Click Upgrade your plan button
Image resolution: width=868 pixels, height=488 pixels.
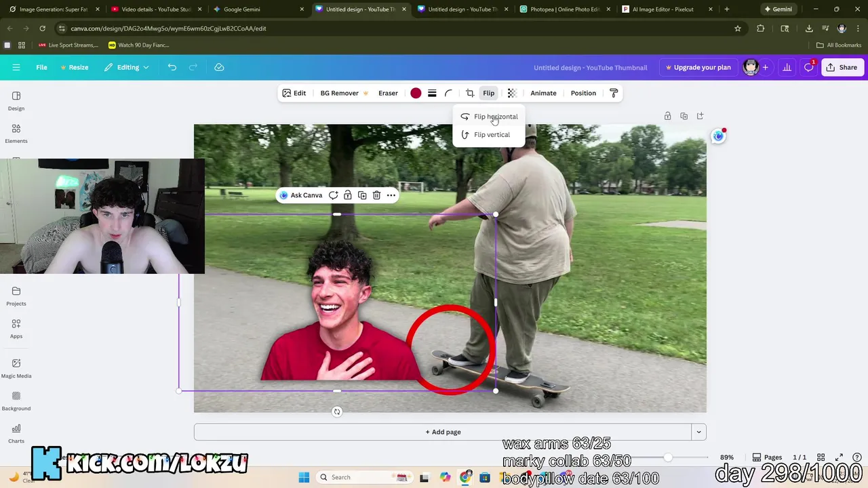click(698, 67)
